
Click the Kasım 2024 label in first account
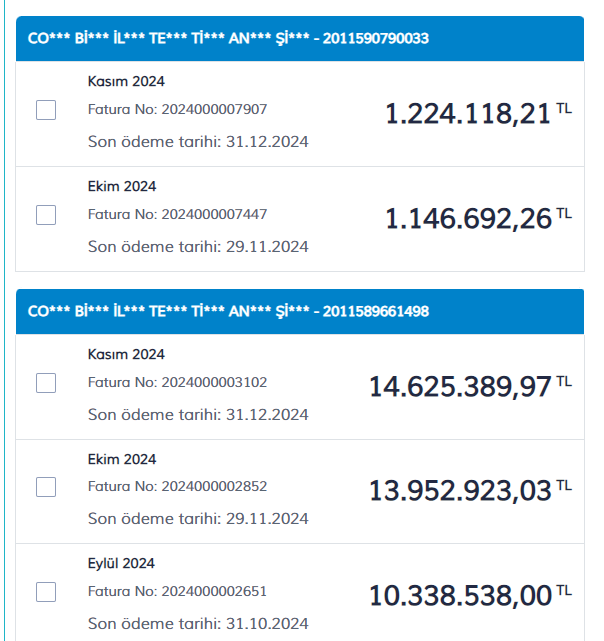coord(126,81)
